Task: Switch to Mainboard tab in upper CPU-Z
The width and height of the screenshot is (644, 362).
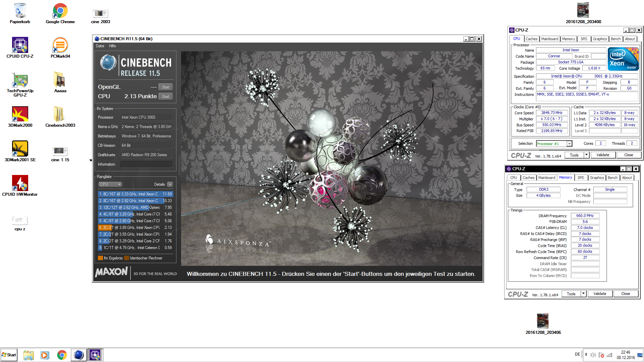Action: pyautogui.click(x=550, y=39)
